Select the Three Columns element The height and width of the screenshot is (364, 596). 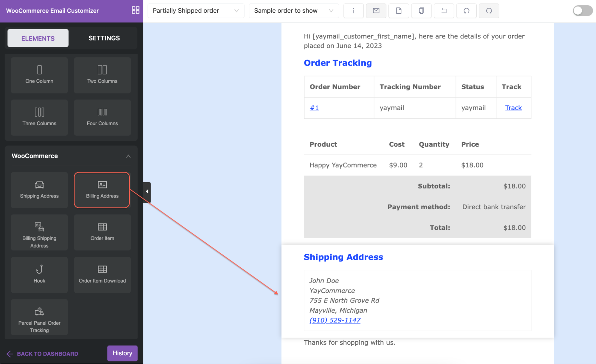pyautogui.click(x=39, y=117)
